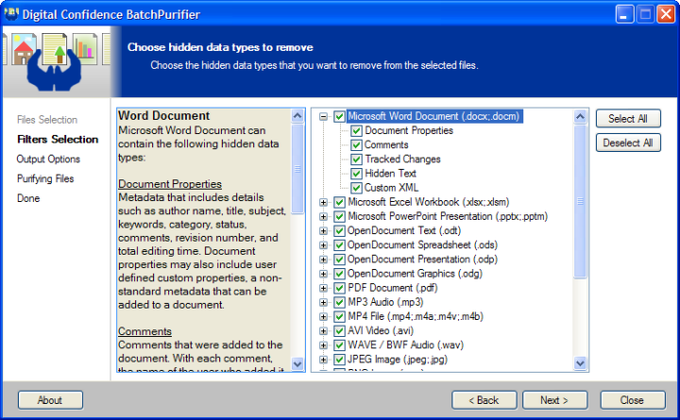The height and width of the screenshot is (420, 680).
Task: Proceed with the Next button
Action: [555, 400]
